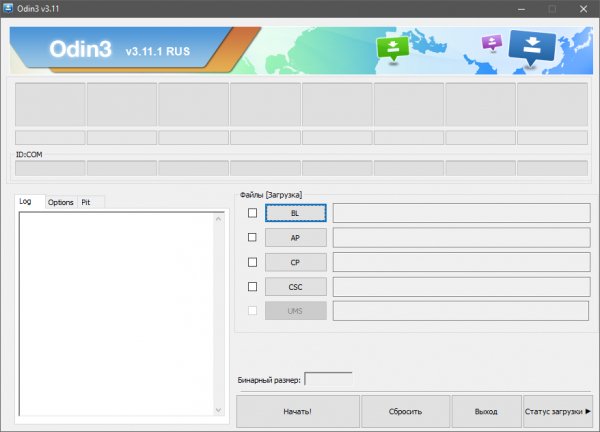Click the AP file path field
The width and height of the screenshot is (600, 432).
click(461, 238)
